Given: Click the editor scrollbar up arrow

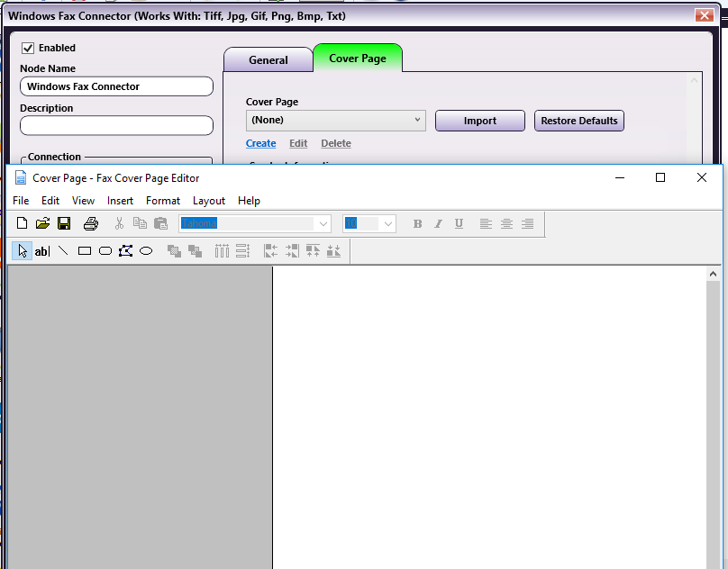Looking at the screenshot, I should coord(714,274).
